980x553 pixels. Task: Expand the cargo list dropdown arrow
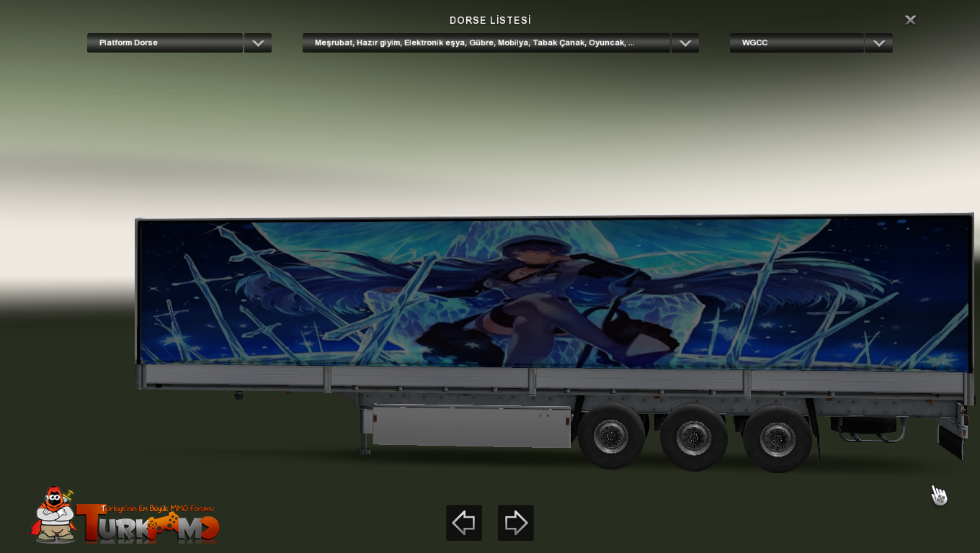click(x=685, y=43)
